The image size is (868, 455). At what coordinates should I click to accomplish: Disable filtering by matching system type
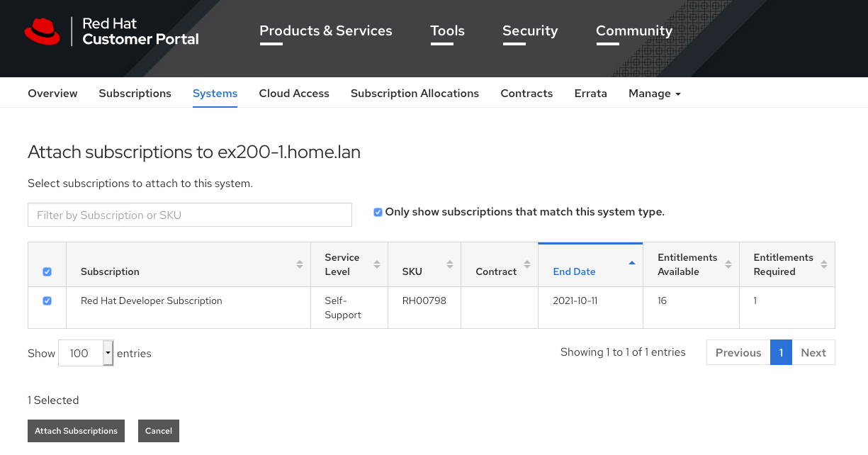click(378, 211)
